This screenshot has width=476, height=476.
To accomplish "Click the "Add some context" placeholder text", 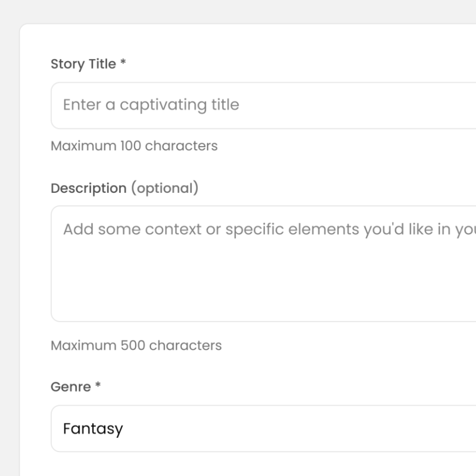I will tap(246, 230).
